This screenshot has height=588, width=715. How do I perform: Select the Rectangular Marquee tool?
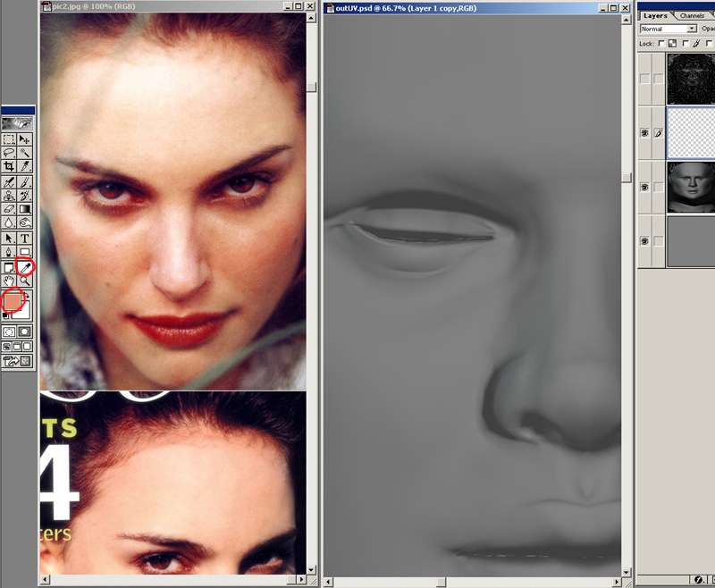coord(9,139)
